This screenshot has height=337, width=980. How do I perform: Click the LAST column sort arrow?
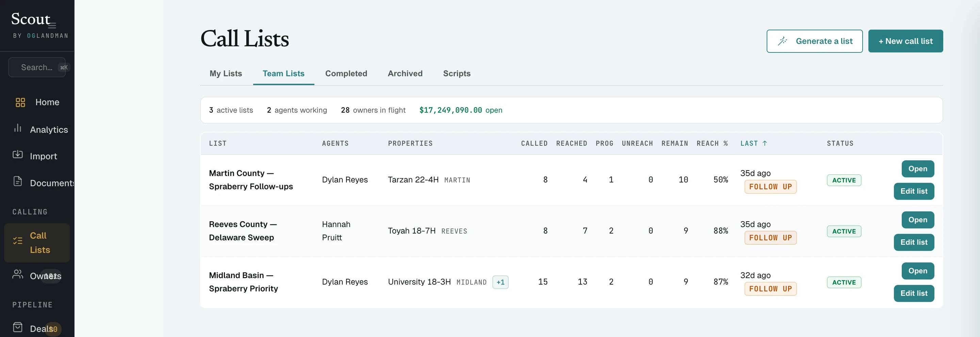click(x=765, y=143)
